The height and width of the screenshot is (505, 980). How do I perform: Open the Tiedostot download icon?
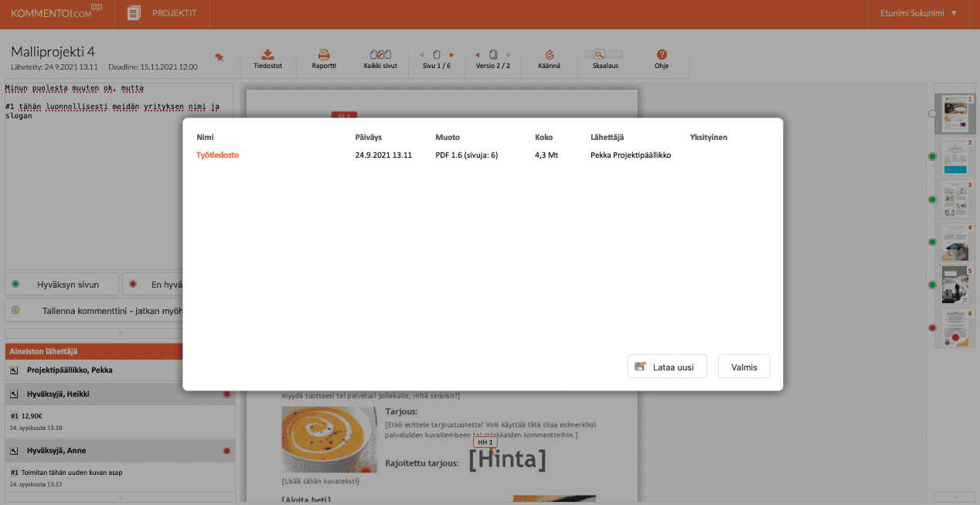(267, 55)
